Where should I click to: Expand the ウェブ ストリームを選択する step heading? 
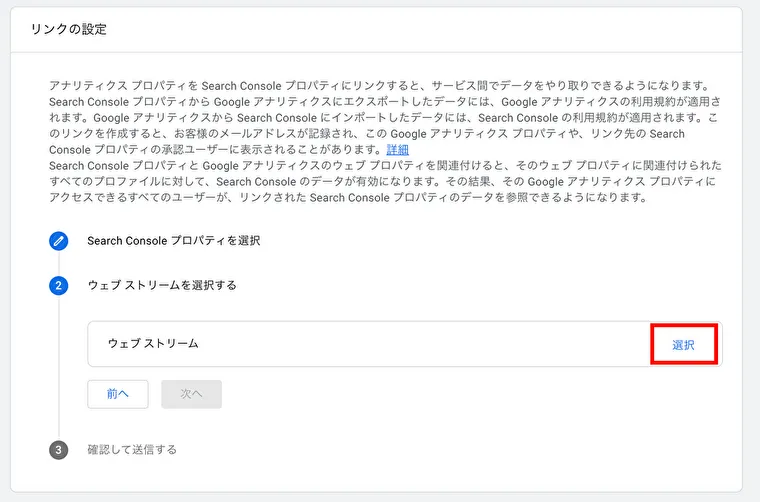[162, 285]
